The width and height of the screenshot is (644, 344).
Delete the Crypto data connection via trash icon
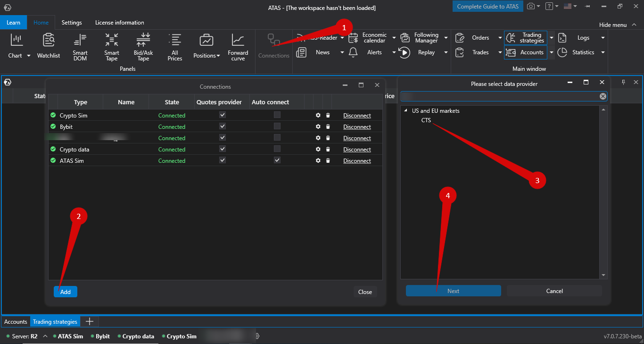tap(328, 150)
